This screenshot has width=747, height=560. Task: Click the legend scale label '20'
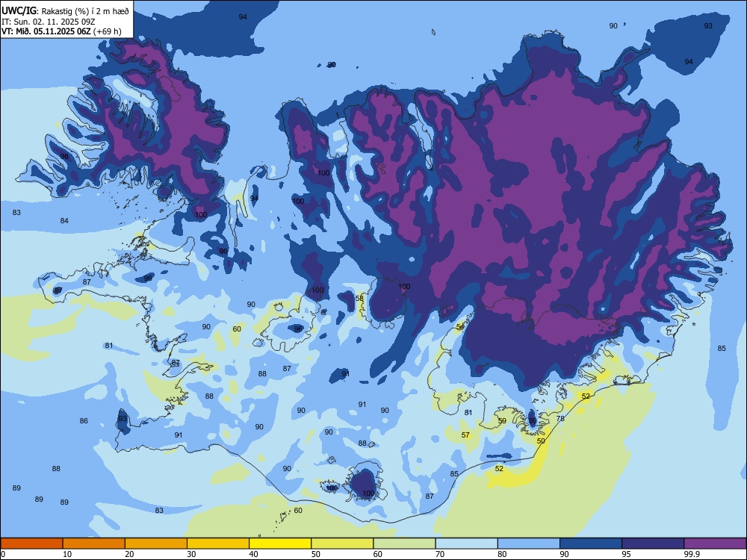(129, 554)
